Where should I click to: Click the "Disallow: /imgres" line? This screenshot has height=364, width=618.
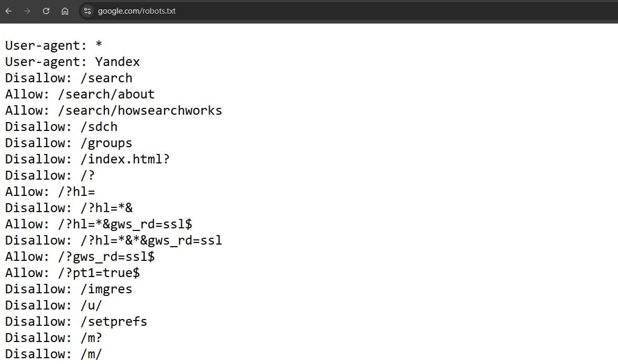69,289
